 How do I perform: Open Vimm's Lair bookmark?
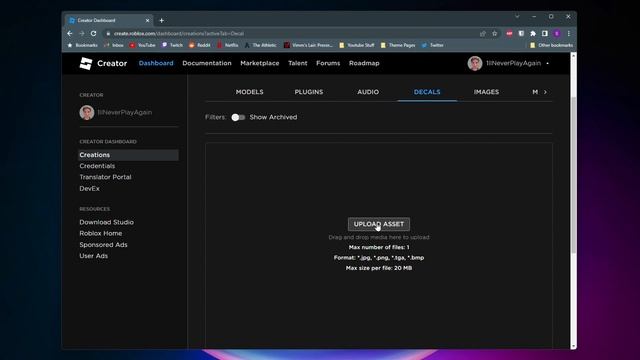click(x=308, y=45)
